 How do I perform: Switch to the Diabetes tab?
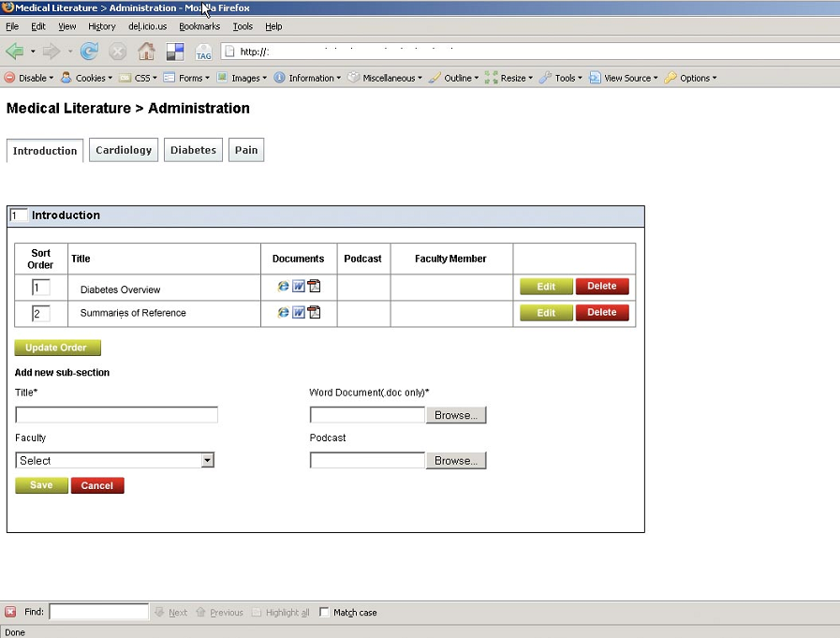[x=194, y=150]
